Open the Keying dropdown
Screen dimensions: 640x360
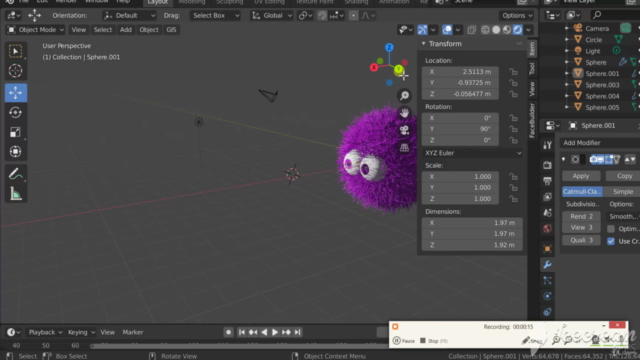[x=81, y=332]
